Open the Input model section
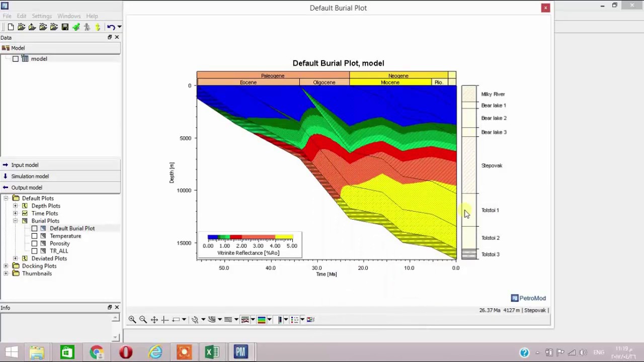 [x=60, y=165]
